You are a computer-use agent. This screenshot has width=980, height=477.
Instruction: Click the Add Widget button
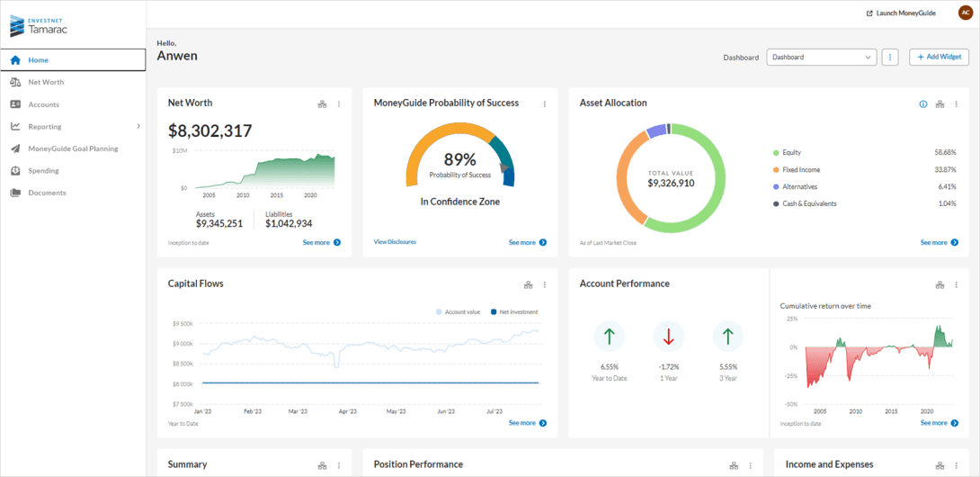(x=939, y=57)
